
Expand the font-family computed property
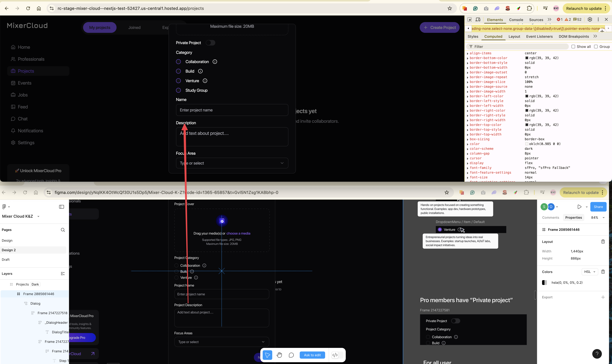pyautogui.click(x=468, y=168)
